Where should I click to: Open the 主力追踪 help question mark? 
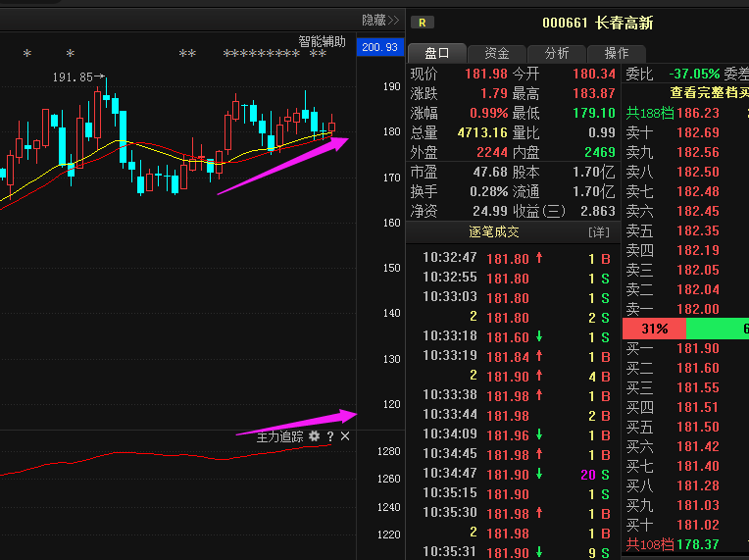click(x=330, y=436)
